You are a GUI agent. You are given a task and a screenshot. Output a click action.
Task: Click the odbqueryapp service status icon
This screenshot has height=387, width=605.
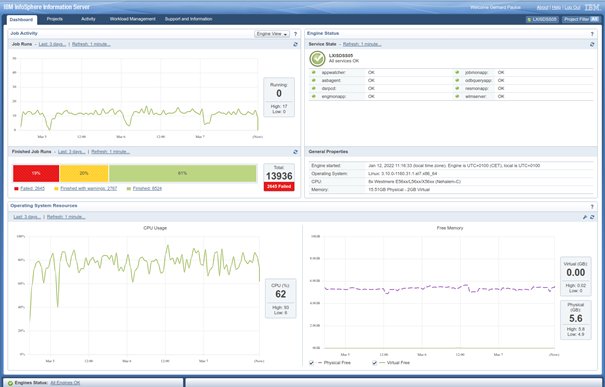click(x=457, y=80)
